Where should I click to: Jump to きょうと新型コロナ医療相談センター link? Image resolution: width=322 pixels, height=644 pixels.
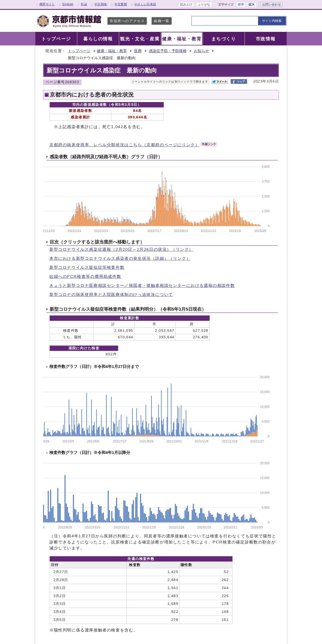tap(142, 286)
